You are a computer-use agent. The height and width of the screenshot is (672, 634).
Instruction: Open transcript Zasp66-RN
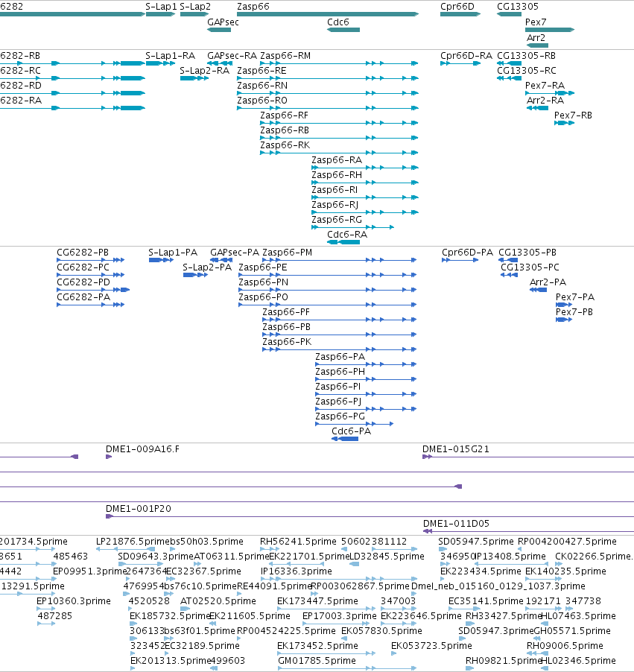[328, 93]
